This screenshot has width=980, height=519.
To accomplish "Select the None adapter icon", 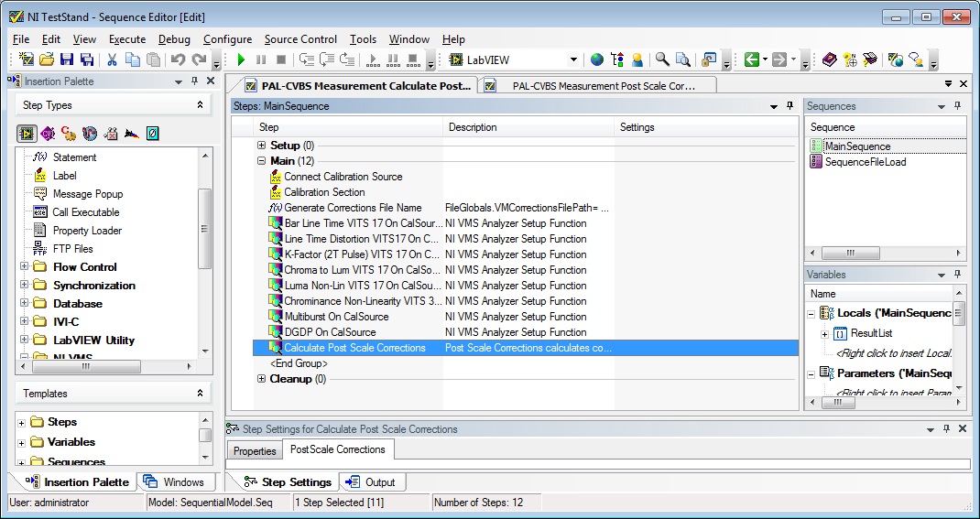I will click(x=153, y=133).
